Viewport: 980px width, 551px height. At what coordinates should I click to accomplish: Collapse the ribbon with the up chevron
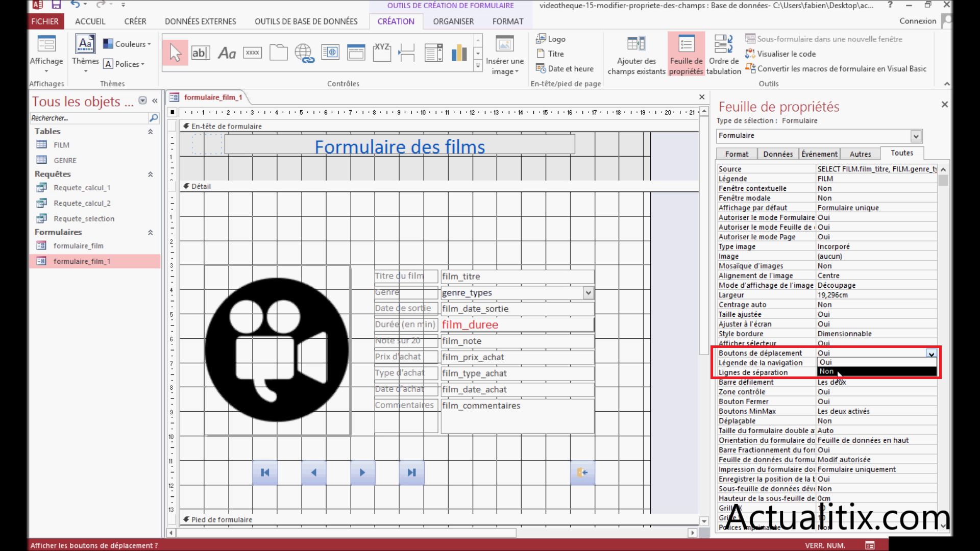click(947, 84)
